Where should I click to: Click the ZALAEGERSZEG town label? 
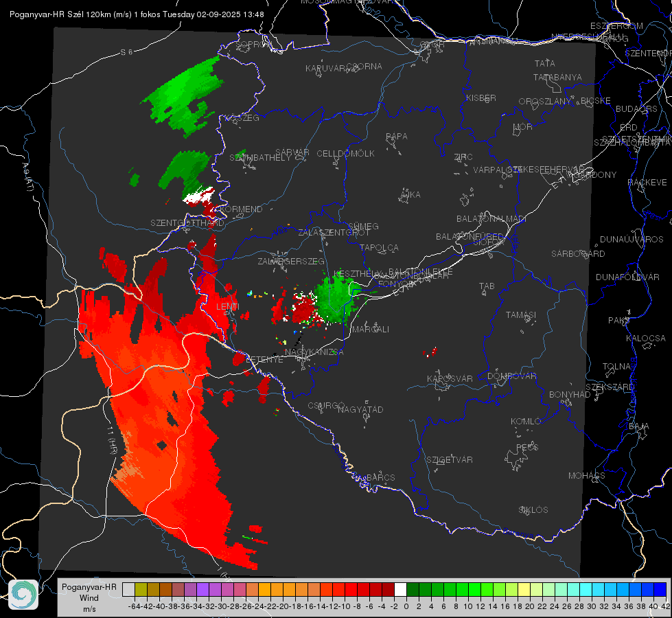click(291, 261)
